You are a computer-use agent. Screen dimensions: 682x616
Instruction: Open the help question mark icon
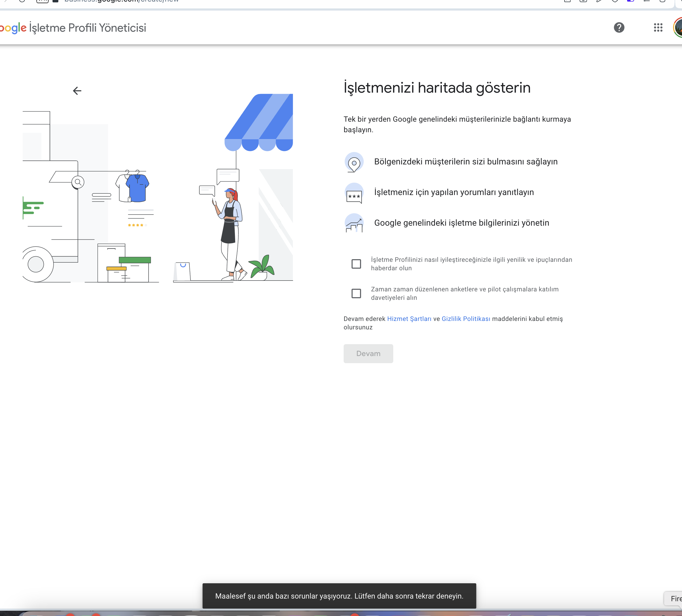point(619,27)
